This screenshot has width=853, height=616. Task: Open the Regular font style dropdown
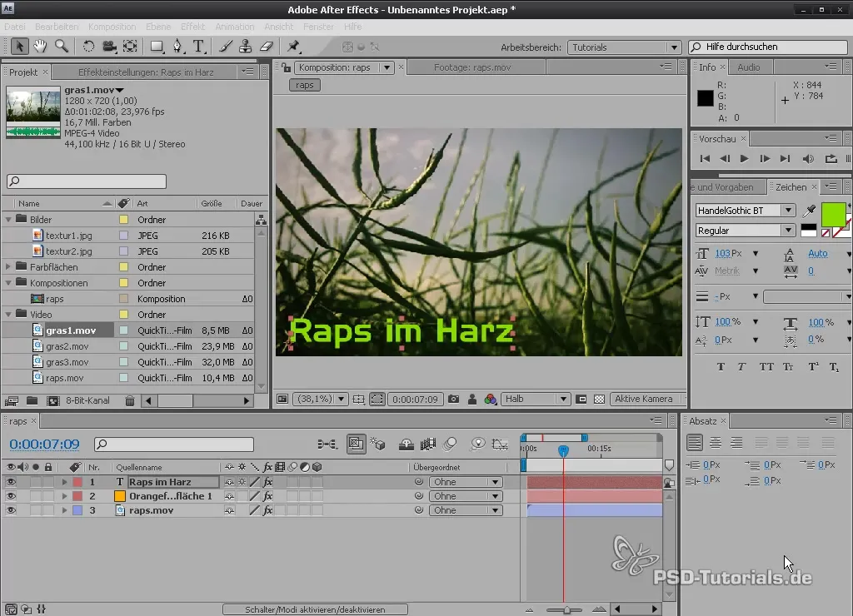click(746, 231)
